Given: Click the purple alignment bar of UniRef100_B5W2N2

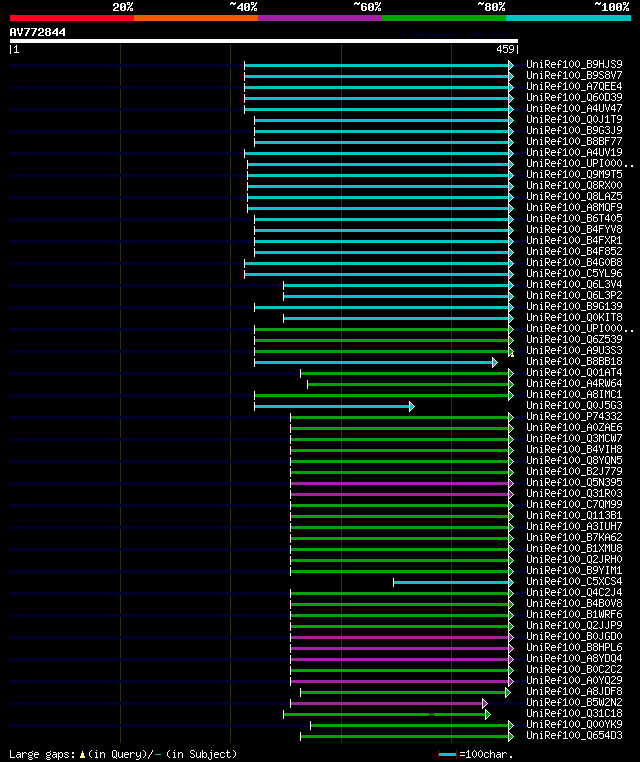Looking at the screenshot, I should click(389, 703).
